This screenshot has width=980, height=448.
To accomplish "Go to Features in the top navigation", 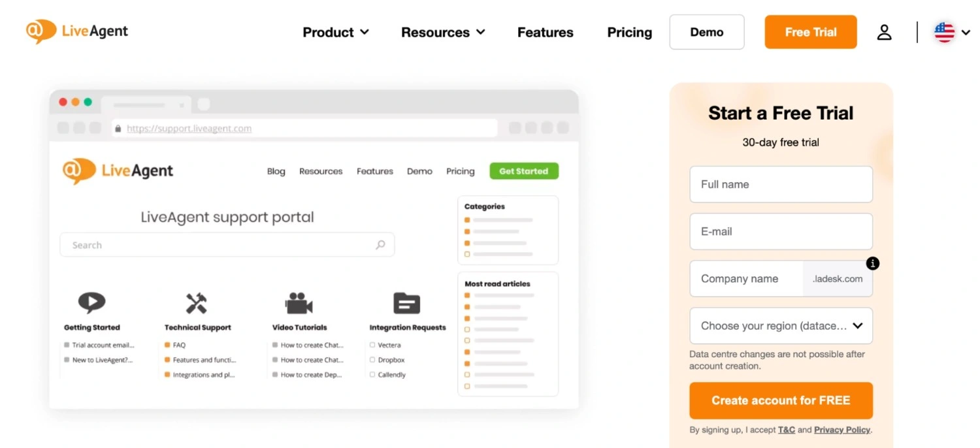I will tap(546, 32).
